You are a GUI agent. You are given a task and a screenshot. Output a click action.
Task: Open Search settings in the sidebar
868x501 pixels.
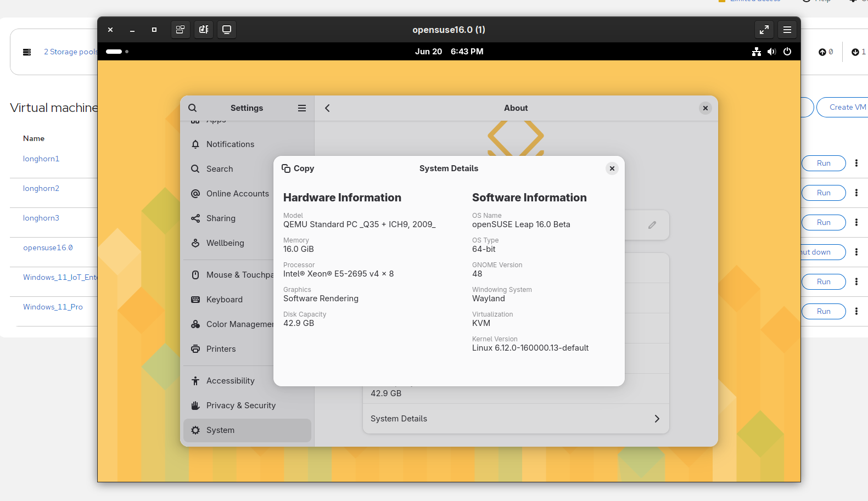[247, 169]
